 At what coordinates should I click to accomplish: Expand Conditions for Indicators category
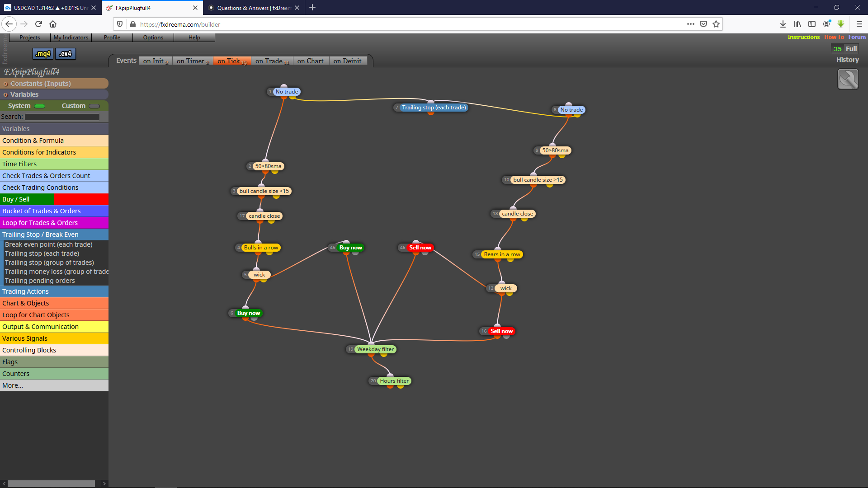54,152
